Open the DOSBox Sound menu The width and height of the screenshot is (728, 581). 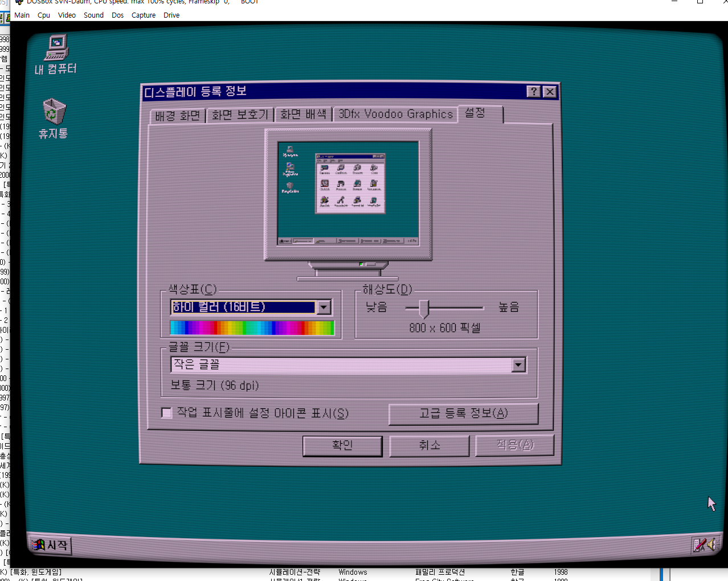[x=93, y=15]
